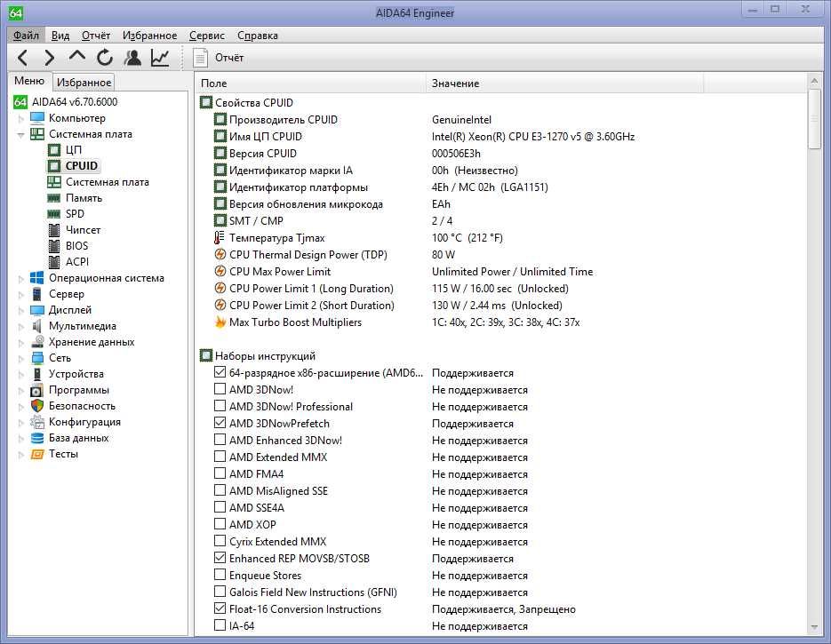831x644 pixels.
Task: Select the Меню sidebar tab
Action: pyautogui.click(x=29, y=81)
